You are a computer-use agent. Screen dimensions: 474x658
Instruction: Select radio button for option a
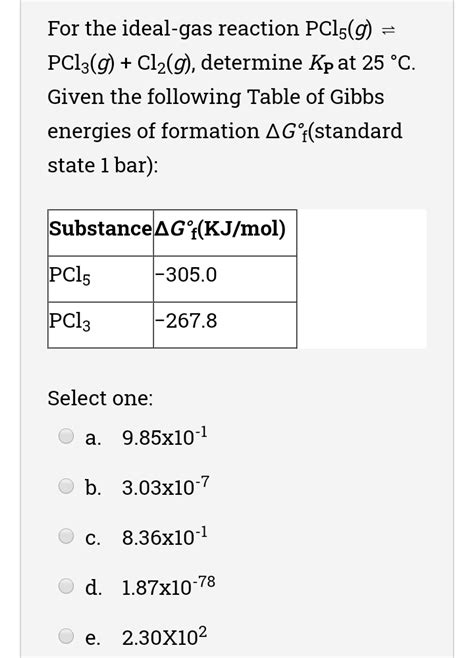[x=66, y=436]
